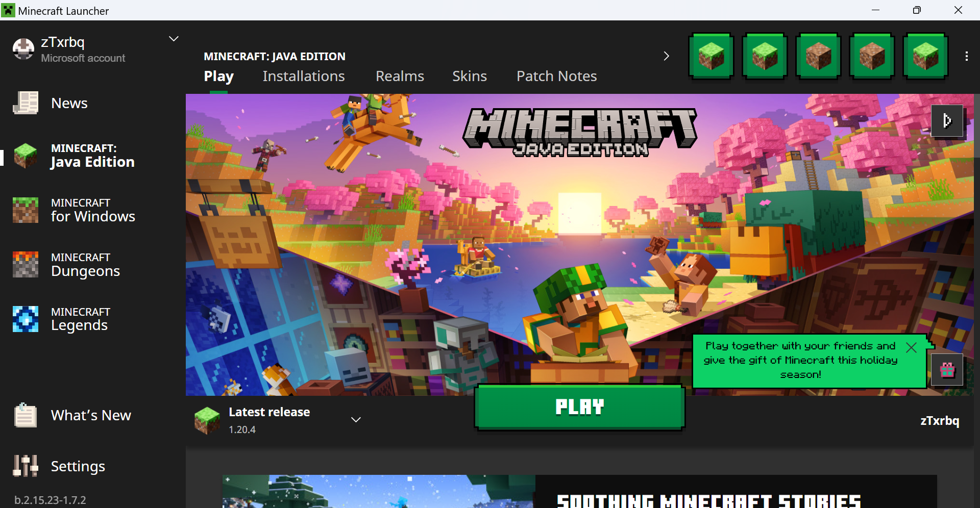The image size is (980, 508).
Task: Click the chevron right of Java Edition header
Action: tap(666, 56)
